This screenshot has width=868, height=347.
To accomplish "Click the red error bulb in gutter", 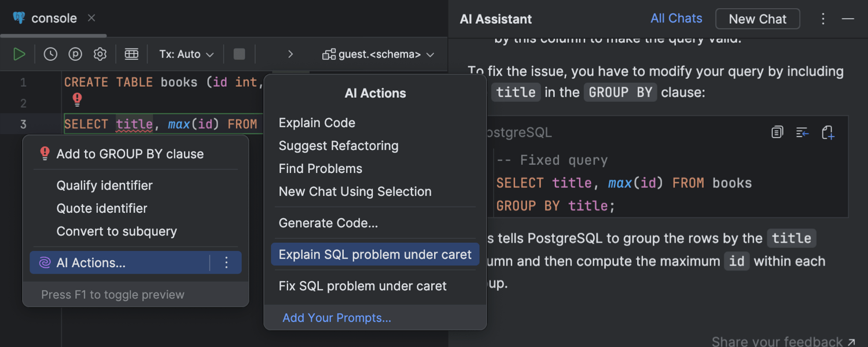I will coord(77,100).
